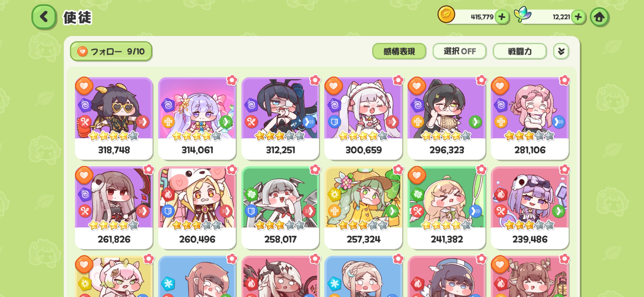
Task: Toggle follow heart on 241,382 blonde character
Action: pyautogui.click(x=417, y=175)
